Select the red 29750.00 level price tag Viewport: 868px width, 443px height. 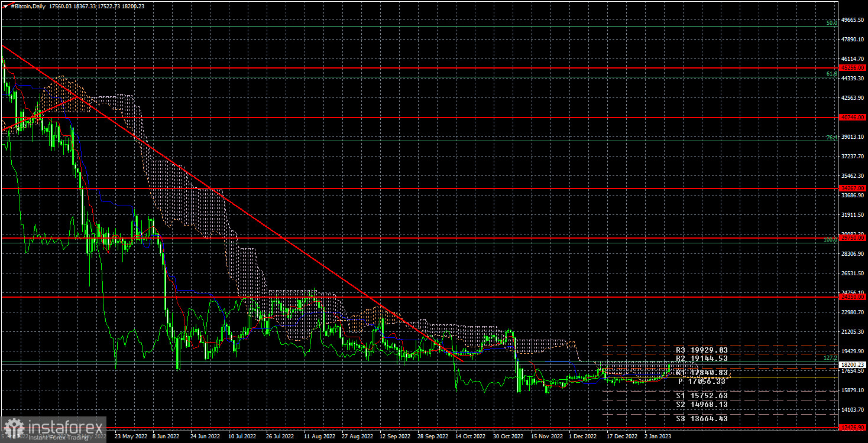click(853, 237)
